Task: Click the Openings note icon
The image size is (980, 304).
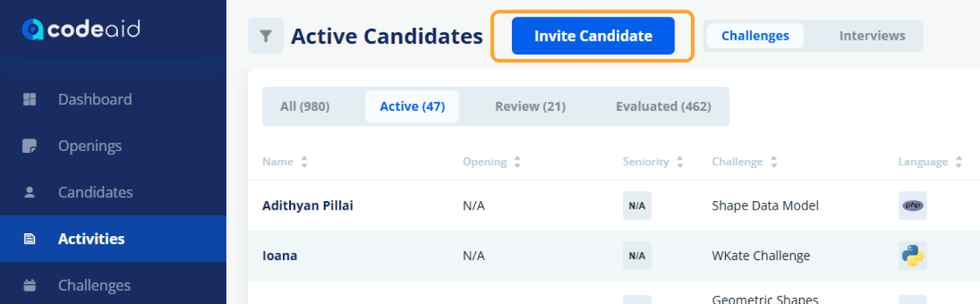Action: (x=29, y=146)
